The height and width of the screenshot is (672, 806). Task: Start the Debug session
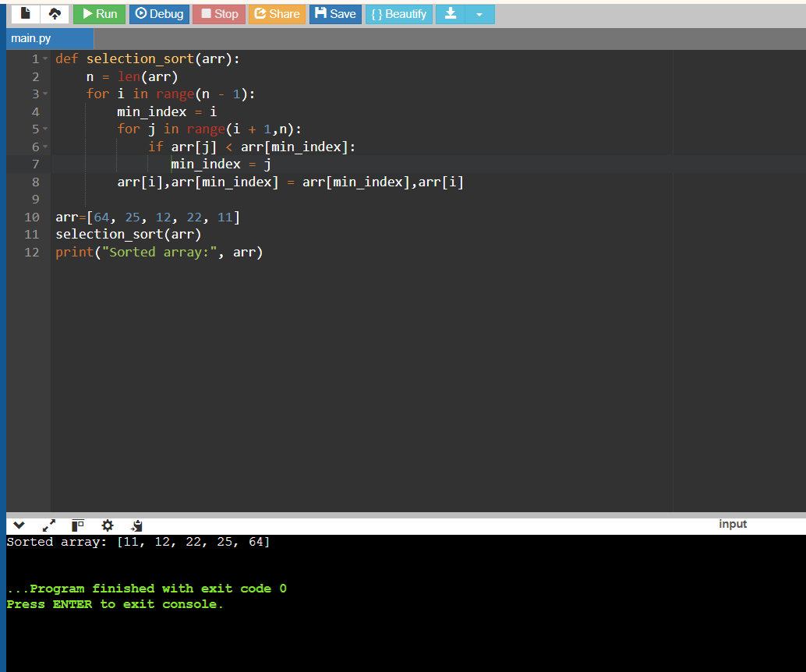pos(159,14)
